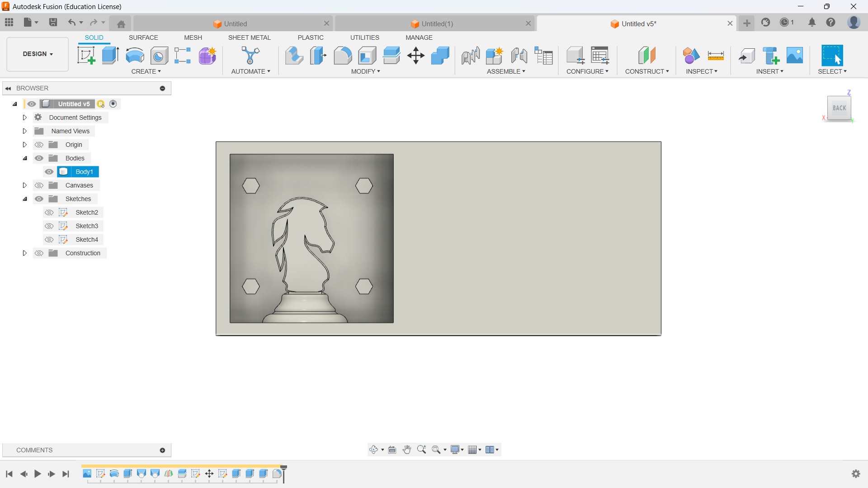Switch to the SHEET METAL tab
Image resolution: width=868 pixels, height=488 pixels.
pos(249,38)
